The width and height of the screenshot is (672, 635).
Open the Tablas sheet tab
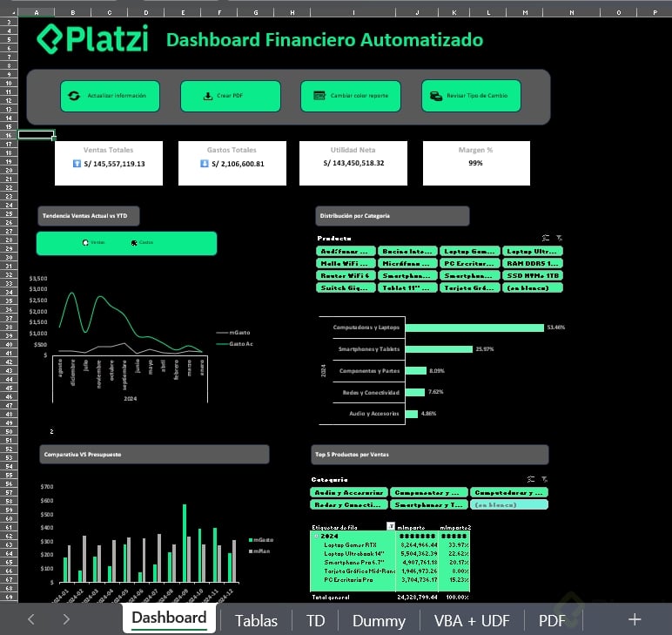pyautogui.click(x=256, y=620)
